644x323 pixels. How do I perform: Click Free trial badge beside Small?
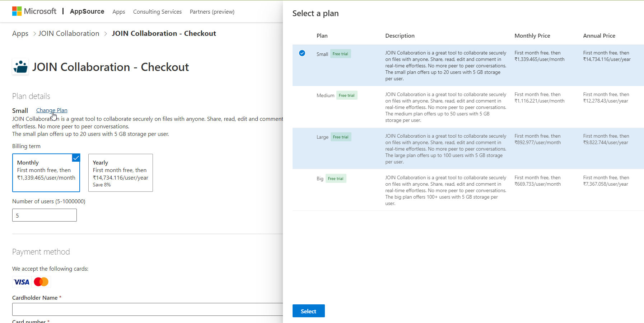pos(340,54)
